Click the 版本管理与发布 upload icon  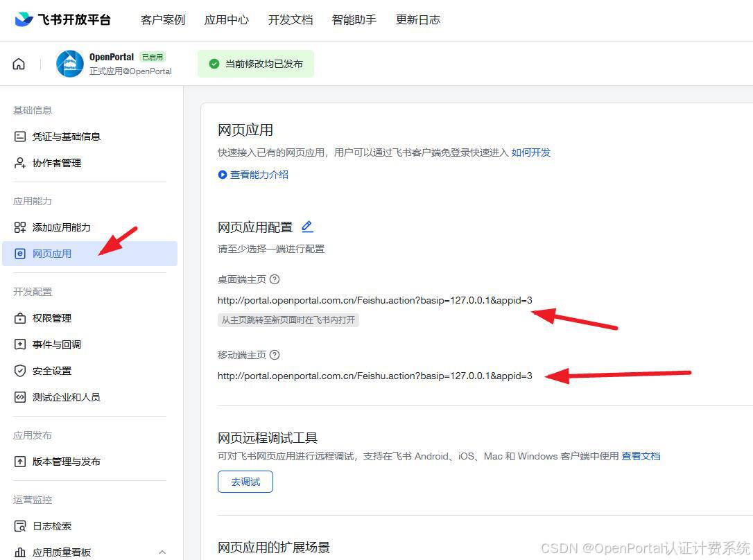point(20,462)
